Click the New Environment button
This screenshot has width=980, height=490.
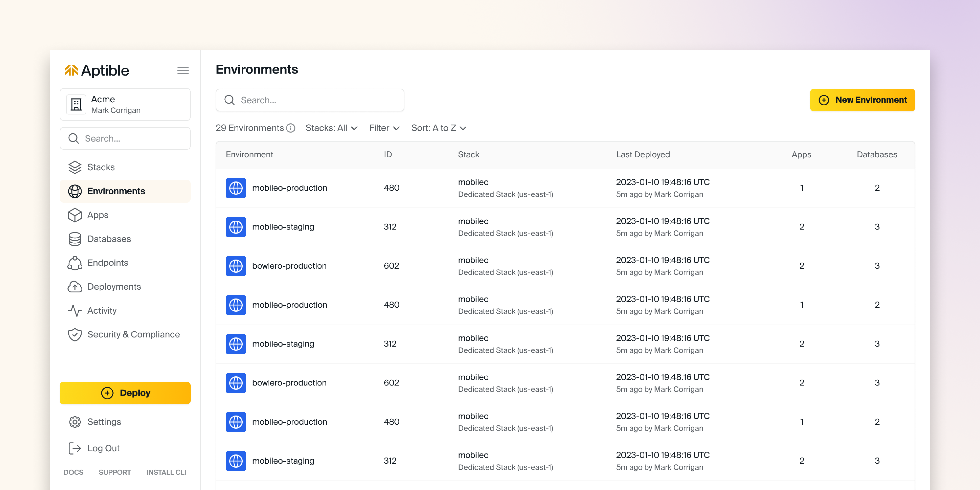[862, 100]
